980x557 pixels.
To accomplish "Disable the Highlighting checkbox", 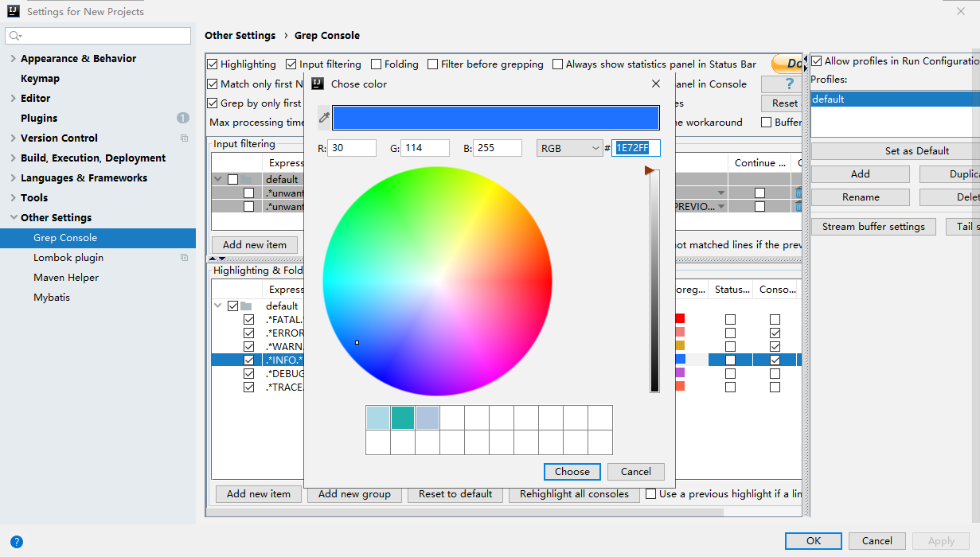I will coord(213,64).
